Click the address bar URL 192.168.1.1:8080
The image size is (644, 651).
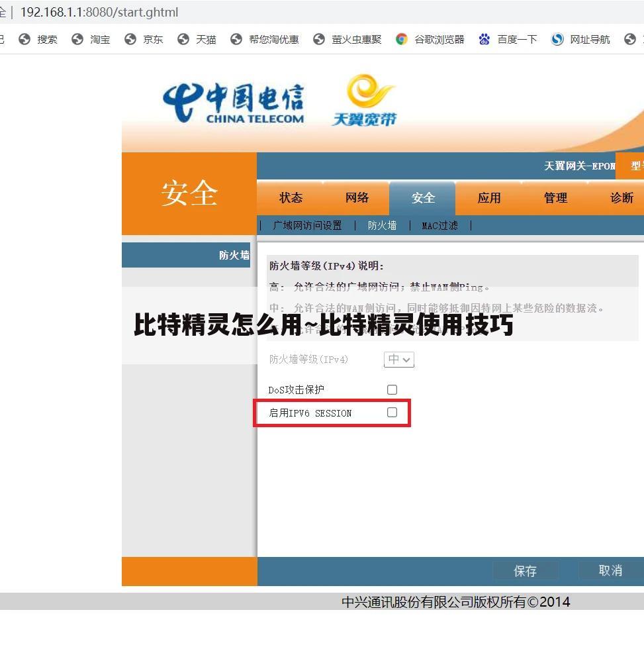coord(99,12)
